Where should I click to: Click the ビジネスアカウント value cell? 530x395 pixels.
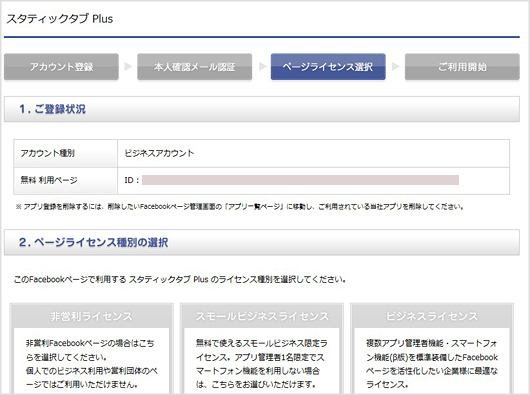(313, 153)
